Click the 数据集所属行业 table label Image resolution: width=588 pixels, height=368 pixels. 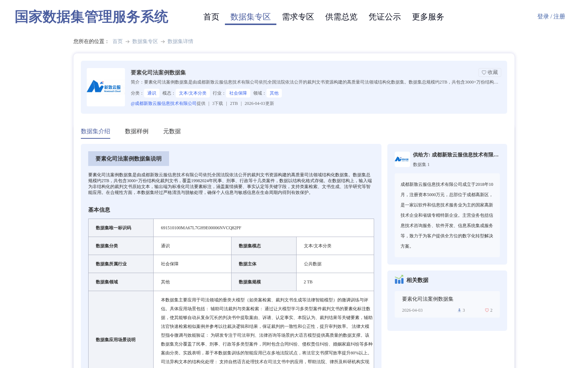111,264
